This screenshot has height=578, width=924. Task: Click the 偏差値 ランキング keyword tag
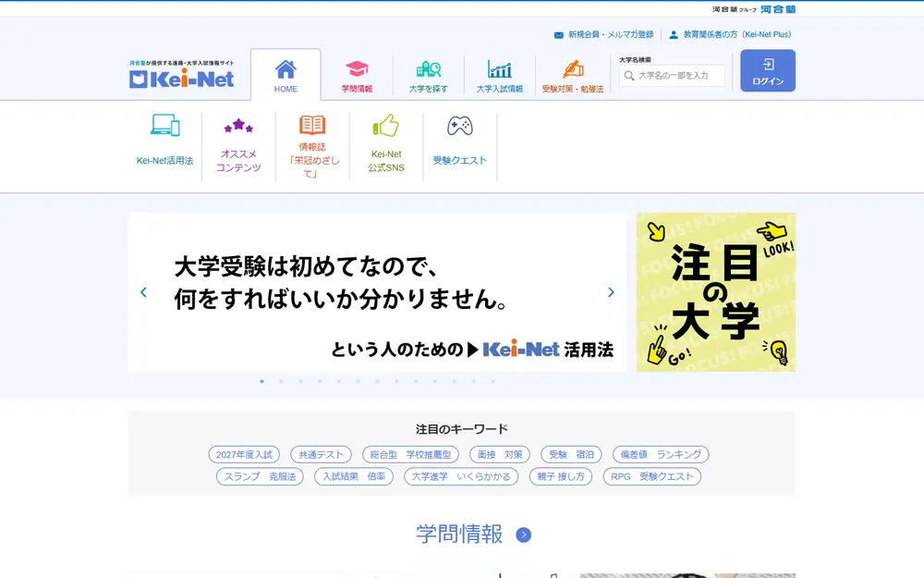coord(661,455)
